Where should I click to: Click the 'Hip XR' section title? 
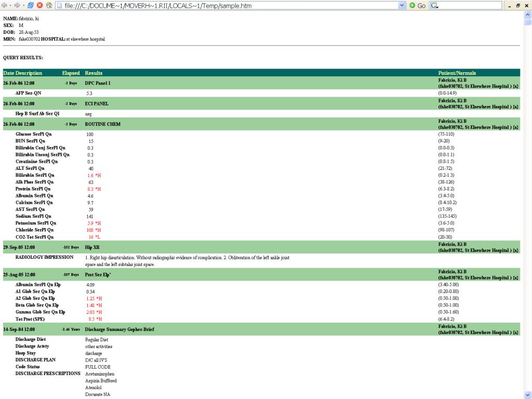(x=92, y=247)
